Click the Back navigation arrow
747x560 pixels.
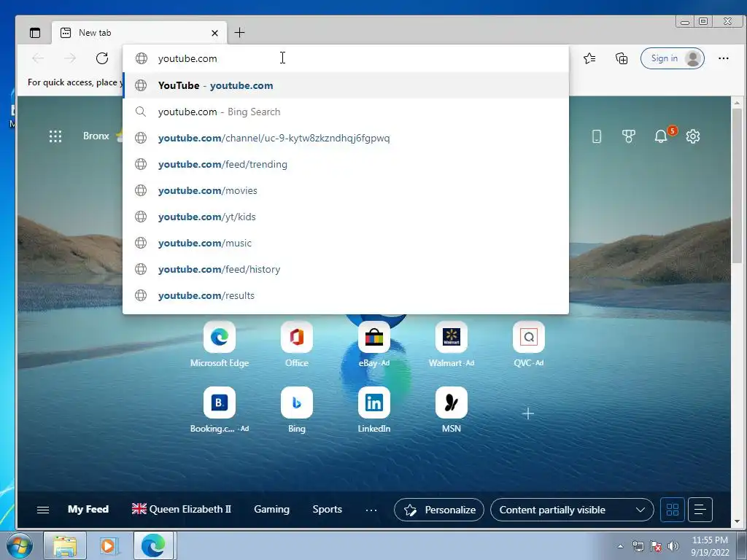pos(38,58)
